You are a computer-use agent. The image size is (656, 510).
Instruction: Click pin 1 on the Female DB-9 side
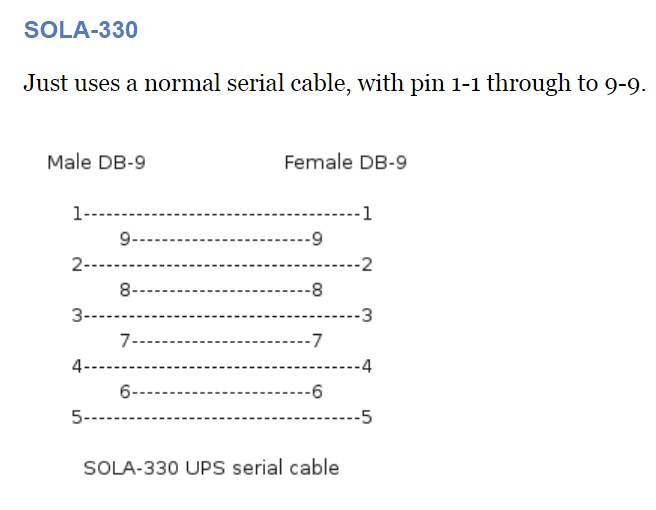point(367,213)
